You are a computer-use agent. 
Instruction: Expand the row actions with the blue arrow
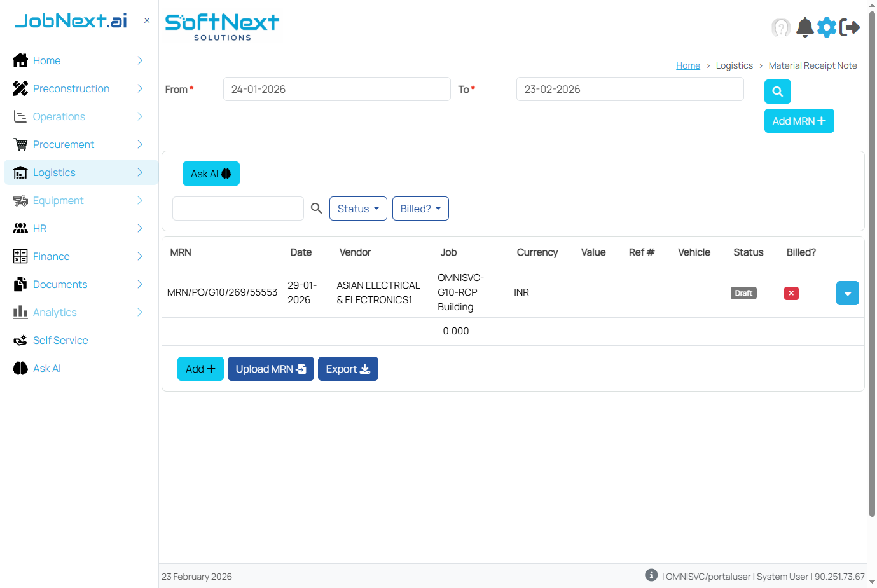(847, 293)
